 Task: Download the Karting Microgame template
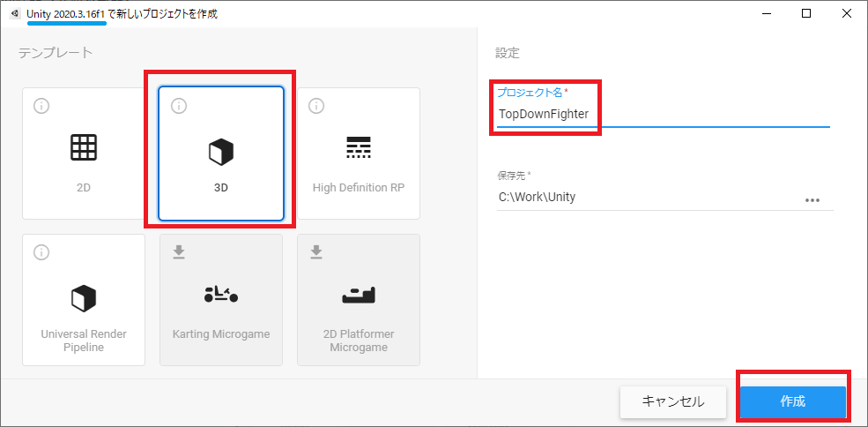pos(178,252)
